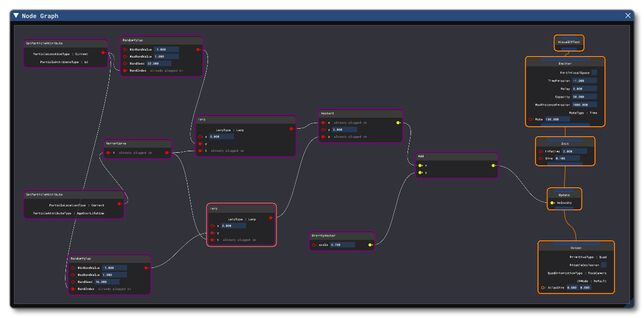Click the x input port on the Add node
Screen dimensions: 644x318
click(x=420, y=166)
